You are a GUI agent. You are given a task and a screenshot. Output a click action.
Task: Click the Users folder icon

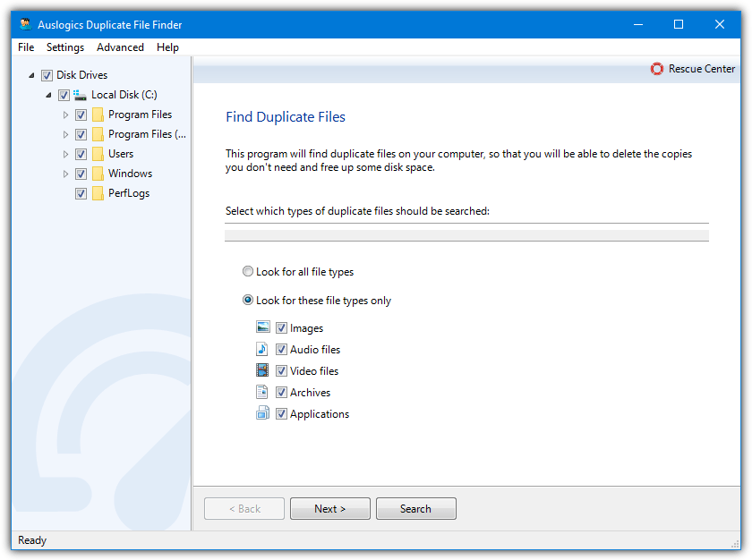pos(98,154)
